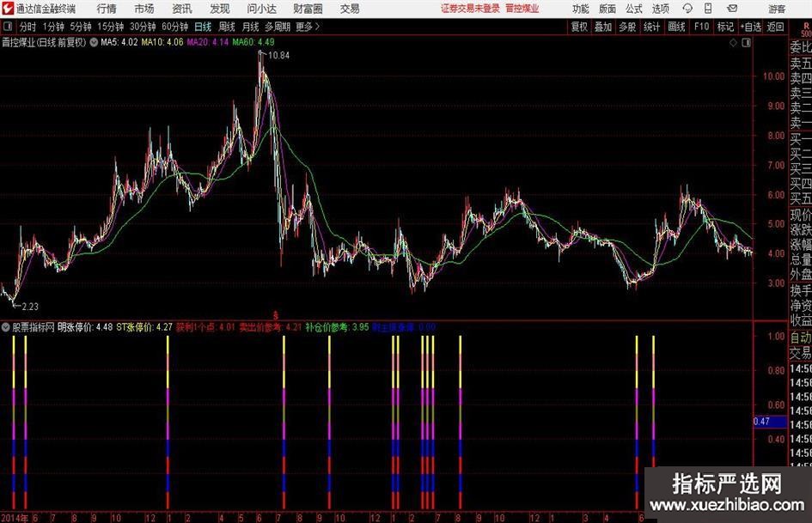Screen dimensions: 812x523
Task: Click the blue 0.47 axis value marker
Action: coord(770,422)
